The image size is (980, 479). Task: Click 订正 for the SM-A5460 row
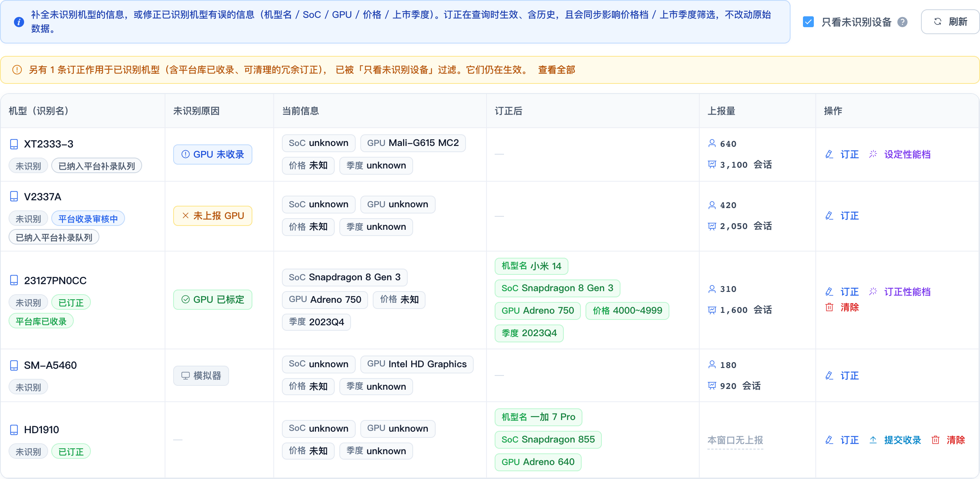tap(842, 376)
